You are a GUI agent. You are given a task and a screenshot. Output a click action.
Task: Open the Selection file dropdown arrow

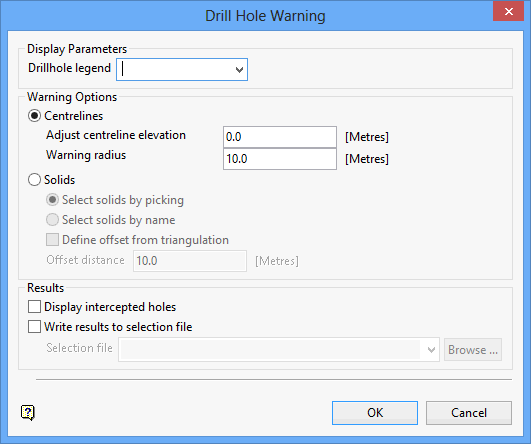point(431,350)
